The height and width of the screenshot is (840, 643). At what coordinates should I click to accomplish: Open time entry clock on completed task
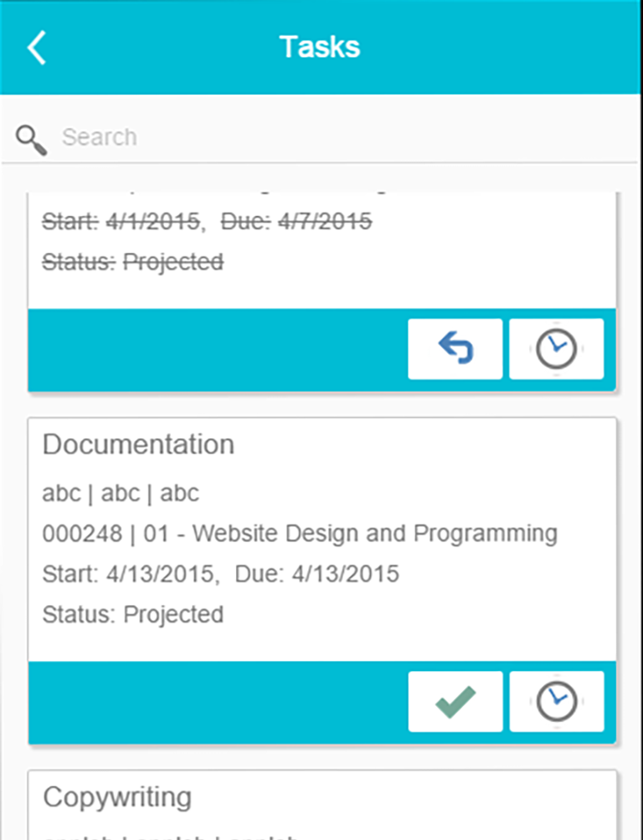pos(556,349)
